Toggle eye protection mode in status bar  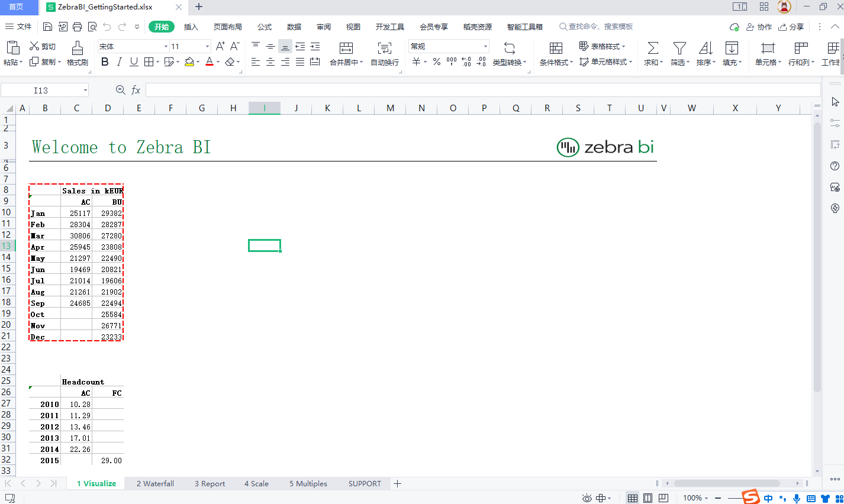pyautogui.click(x=587, y=498)
